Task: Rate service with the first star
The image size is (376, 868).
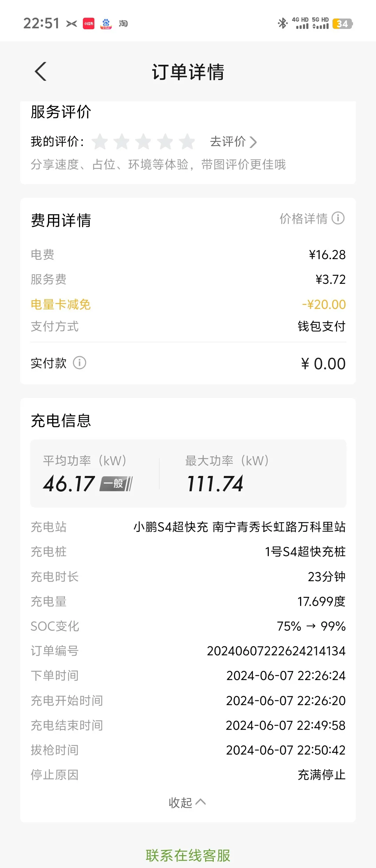Action: click(100, 142)
